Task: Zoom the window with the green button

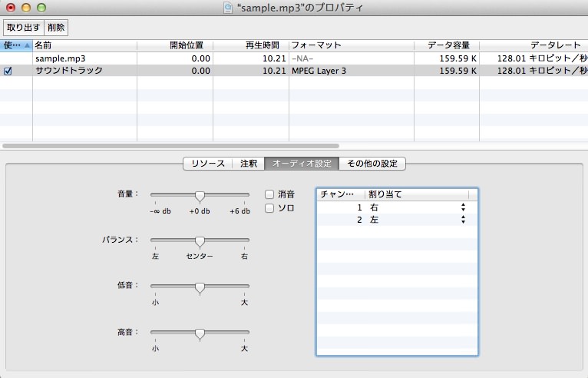Action: [41, 8]
